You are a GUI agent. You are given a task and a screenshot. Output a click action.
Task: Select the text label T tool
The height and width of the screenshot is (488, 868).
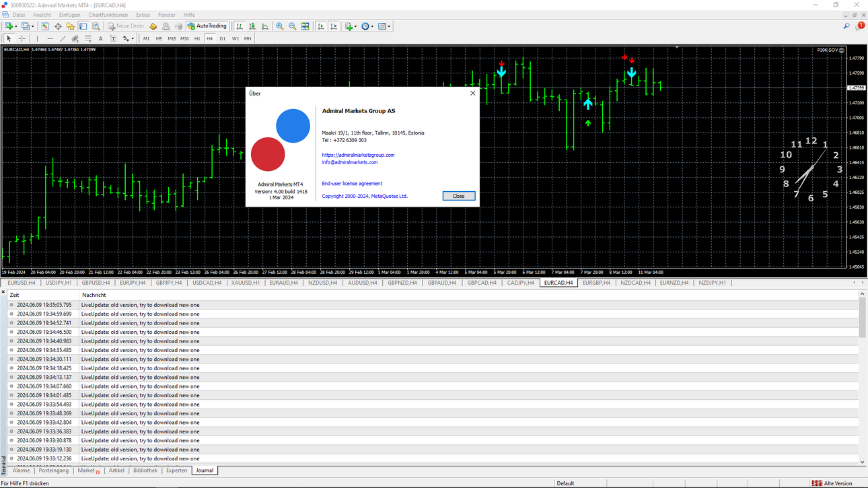pos(113,38)
